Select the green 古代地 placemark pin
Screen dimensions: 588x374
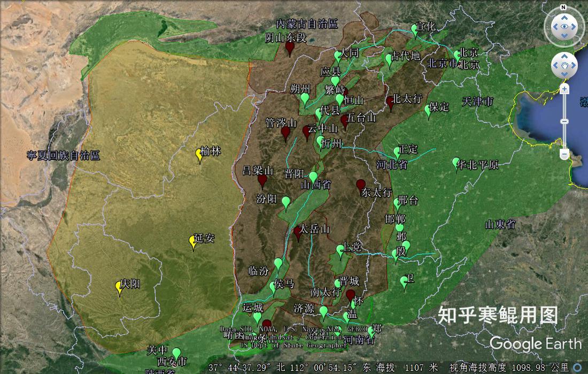coord(389,59)
